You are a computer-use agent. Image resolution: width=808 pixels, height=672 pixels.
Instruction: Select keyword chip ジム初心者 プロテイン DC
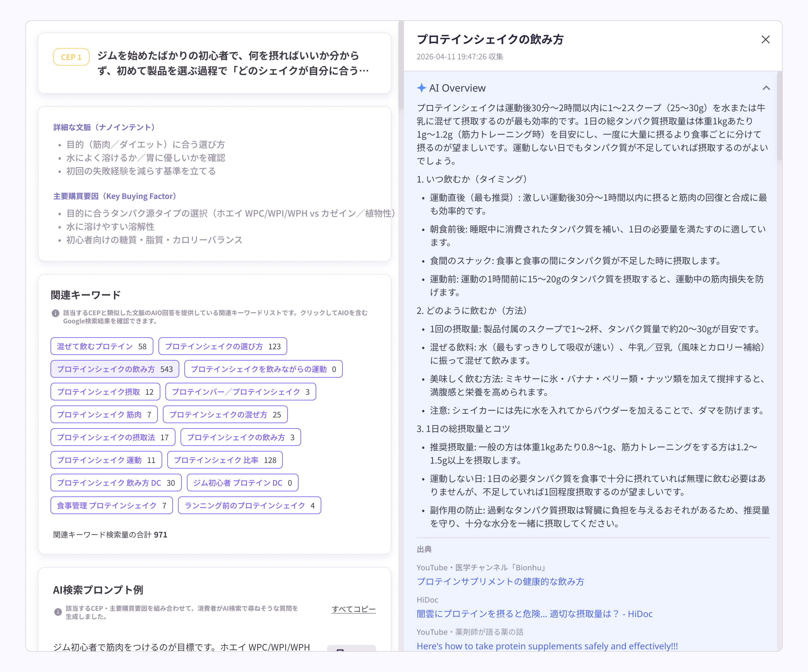pos(242,483)
